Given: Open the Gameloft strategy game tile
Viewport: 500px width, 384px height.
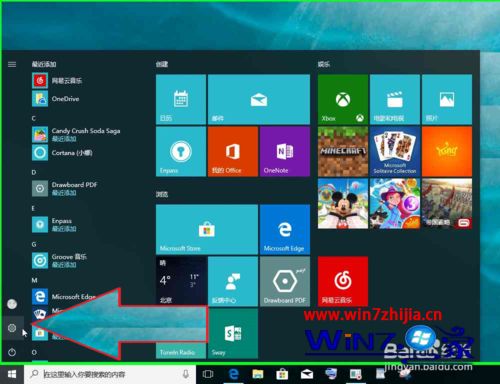Looking at the screenshot, I should 447,204.
